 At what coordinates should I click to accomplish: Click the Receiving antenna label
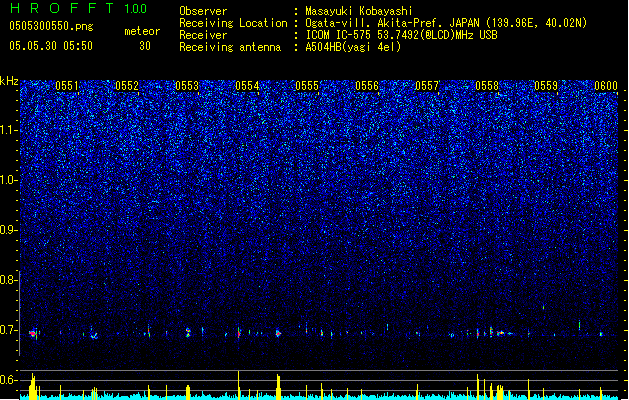pos(230,47)
